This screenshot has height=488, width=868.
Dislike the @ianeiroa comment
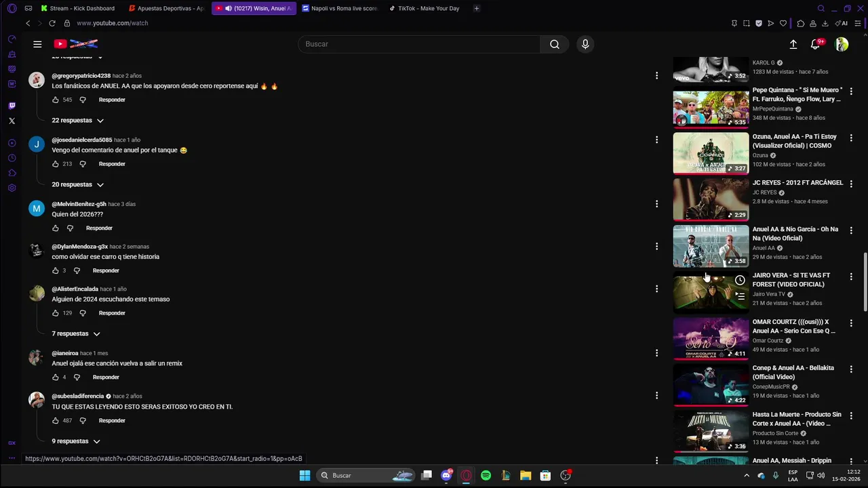[x=77, y=378]
